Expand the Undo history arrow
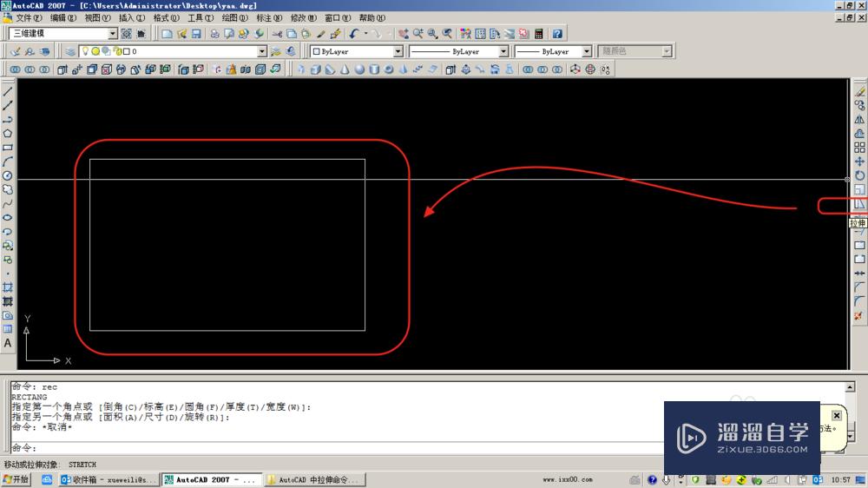Image resolution: width=868 pixels, height=488 pixels. click(x=365, y=34)
